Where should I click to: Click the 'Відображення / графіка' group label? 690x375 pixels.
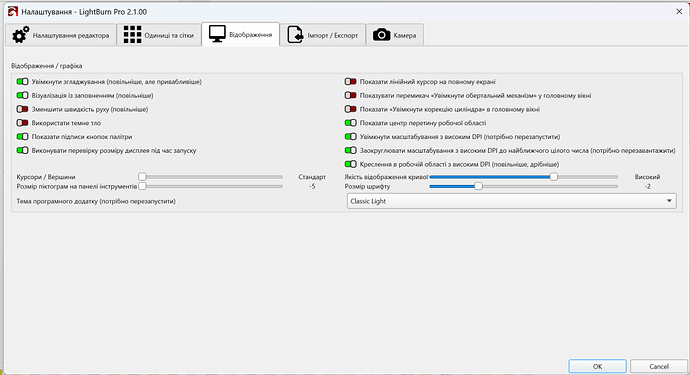click(47, 66)
